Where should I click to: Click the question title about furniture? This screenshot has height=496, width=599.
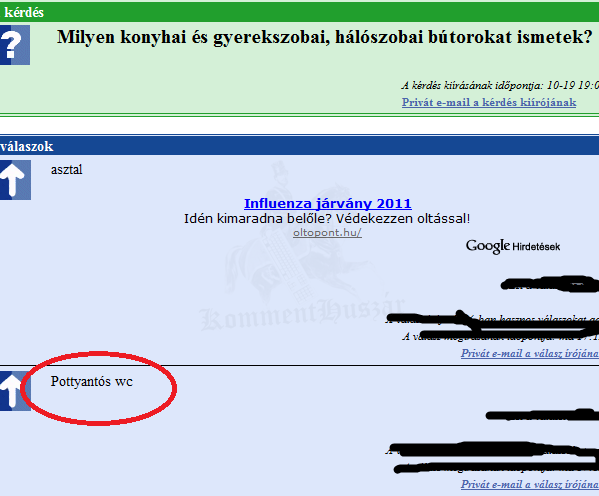click(325, 37)
